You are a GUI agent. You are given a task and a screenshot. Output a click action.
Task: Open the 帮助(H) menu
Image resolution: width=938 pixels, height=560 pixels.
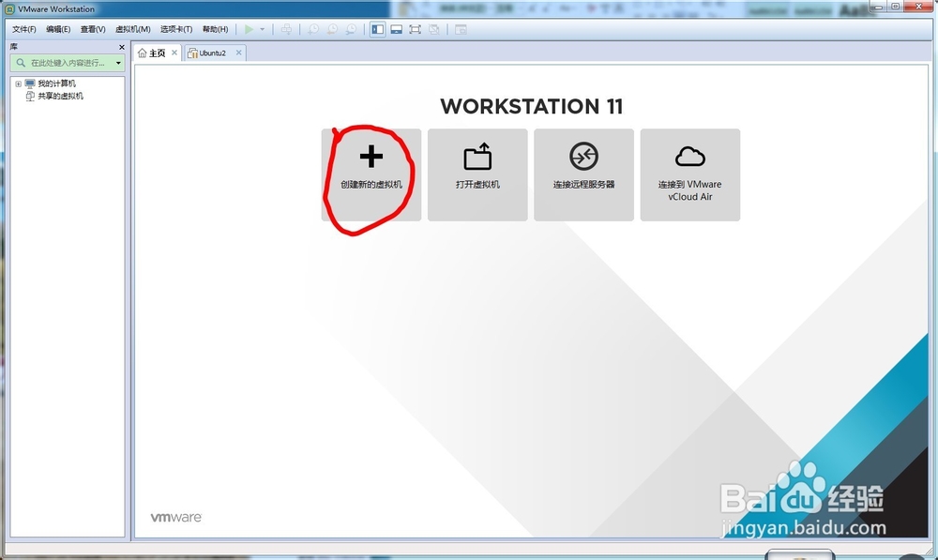click(216, 29)
